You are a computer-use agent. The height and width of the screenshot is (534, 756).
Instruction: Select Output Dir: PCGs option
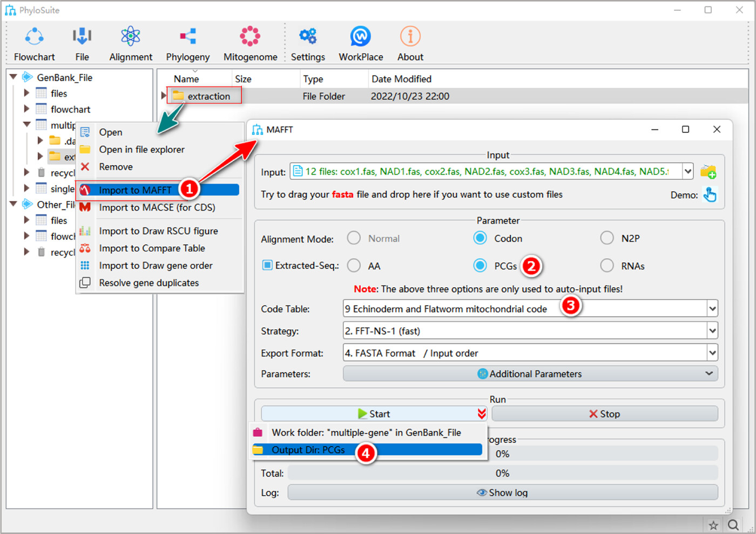pyautogui.click(x=367, y=450)
